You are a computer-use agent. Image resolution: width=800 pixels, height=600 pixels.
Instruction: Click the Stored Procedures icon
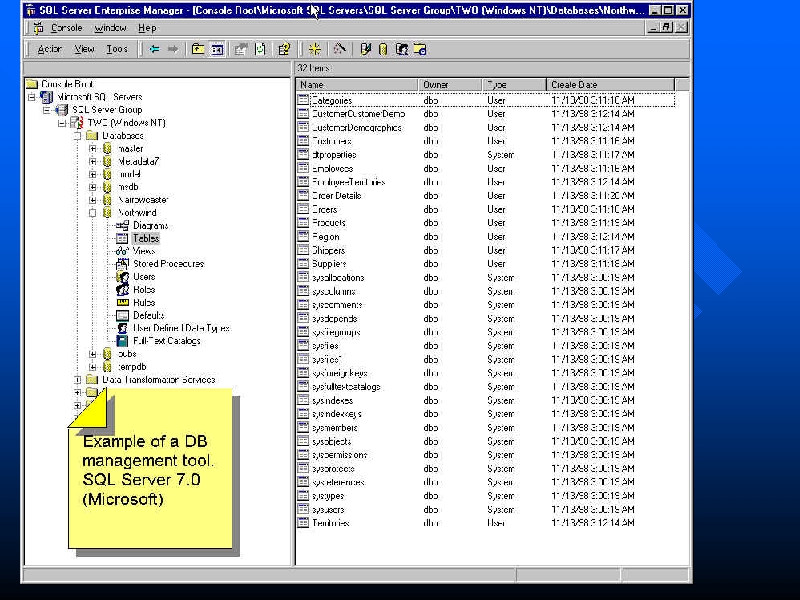pyautogui.click(x=123, y=264)
